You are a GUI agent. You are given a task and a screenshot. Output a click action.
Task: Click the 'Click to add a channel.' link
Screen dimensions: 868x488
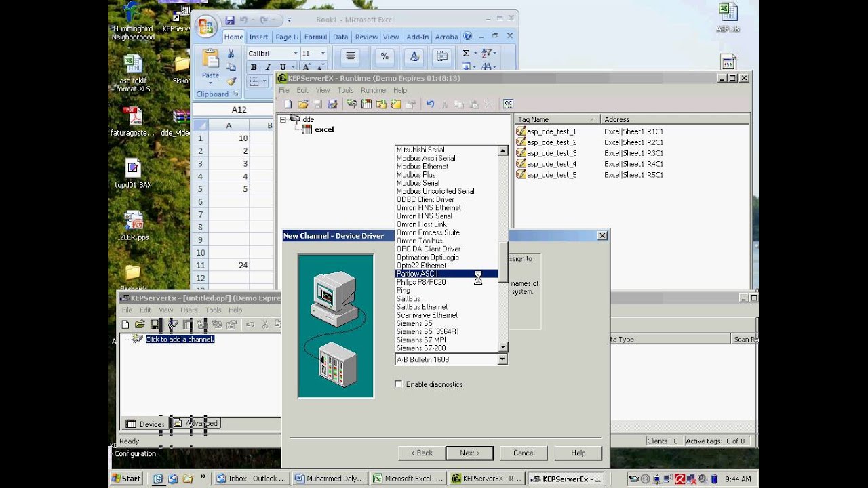coord(180,339)
